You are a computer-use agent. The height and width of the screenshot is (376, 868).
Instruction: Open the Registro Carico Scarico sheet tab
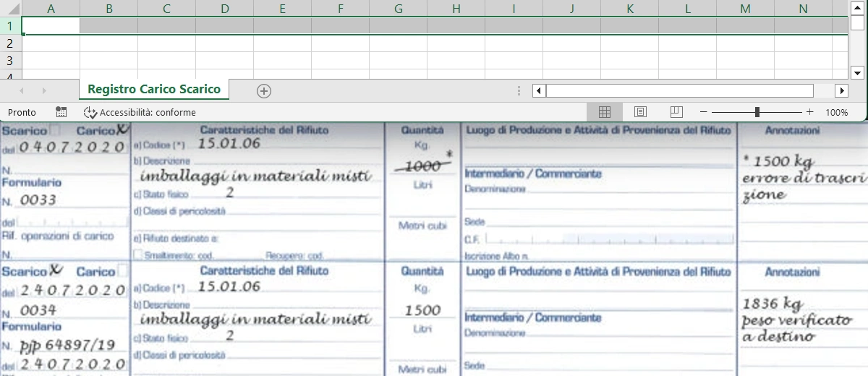pos(154,90)
